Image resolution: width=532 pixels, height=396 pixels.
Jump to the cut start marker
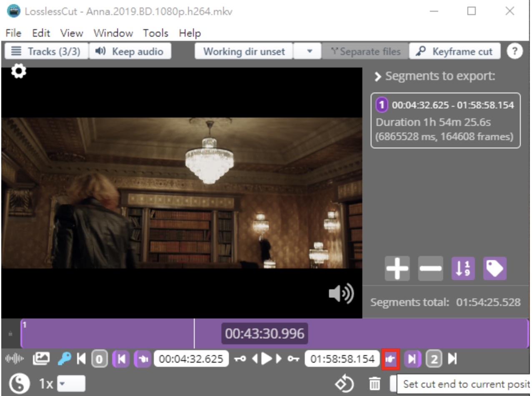click(x=121, y=359)
